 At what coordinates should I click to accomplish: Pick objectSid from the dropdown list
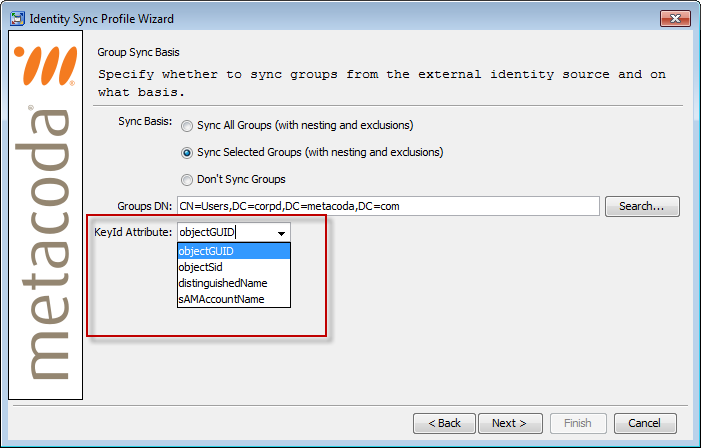click(234, 267)
